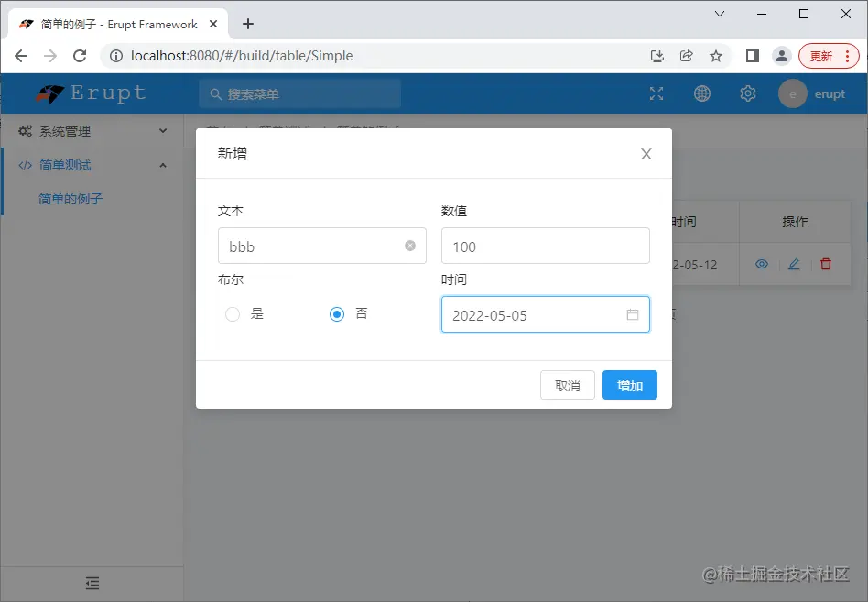
Task: Close the 简单的例子 browser tab
Action: (x=213, y=24)
